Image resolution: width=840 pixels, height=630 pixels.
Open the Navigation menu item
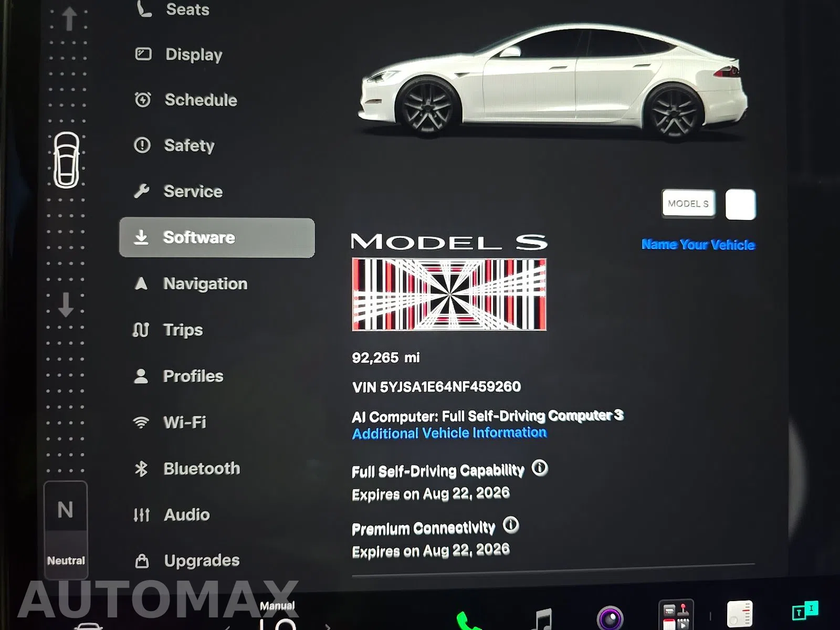click(x=205, y=283)
